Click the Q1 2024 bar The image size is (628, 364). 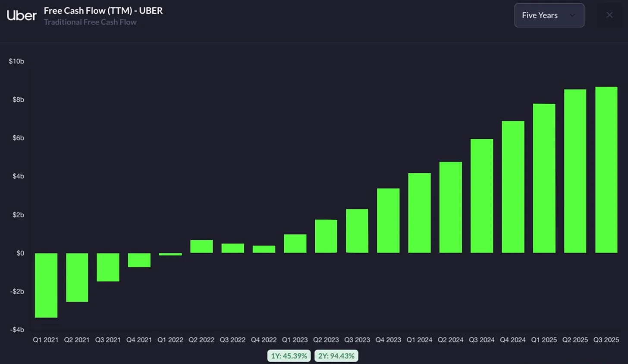pos(419,213)
